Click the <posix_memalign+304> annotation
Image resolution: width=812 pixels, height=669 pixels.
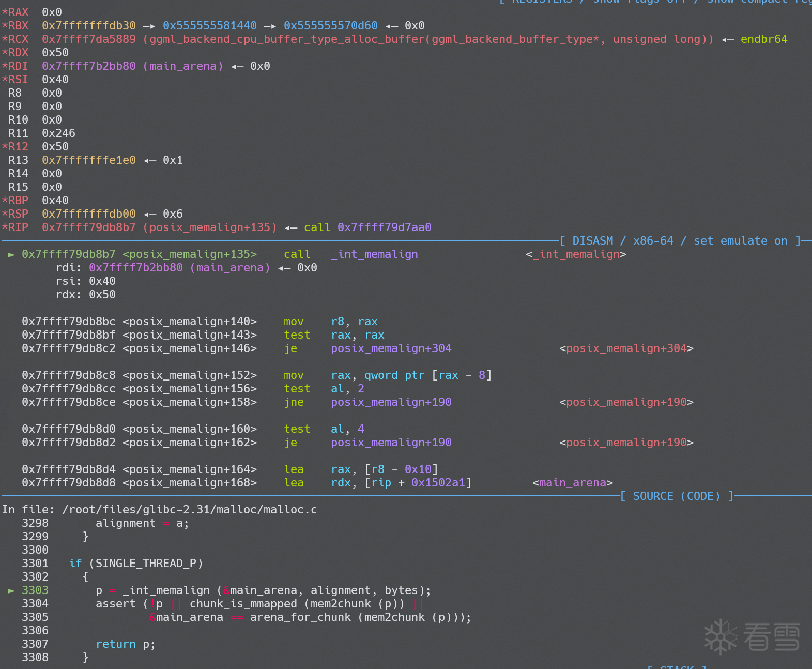pos(626,348)
